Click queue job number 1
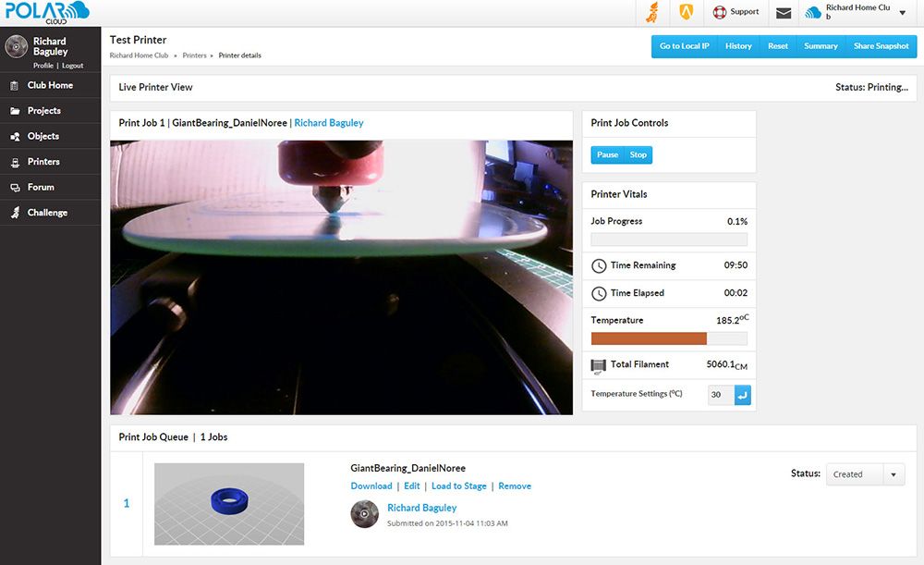The image size is (924, 565). click(x=126, y=503)
